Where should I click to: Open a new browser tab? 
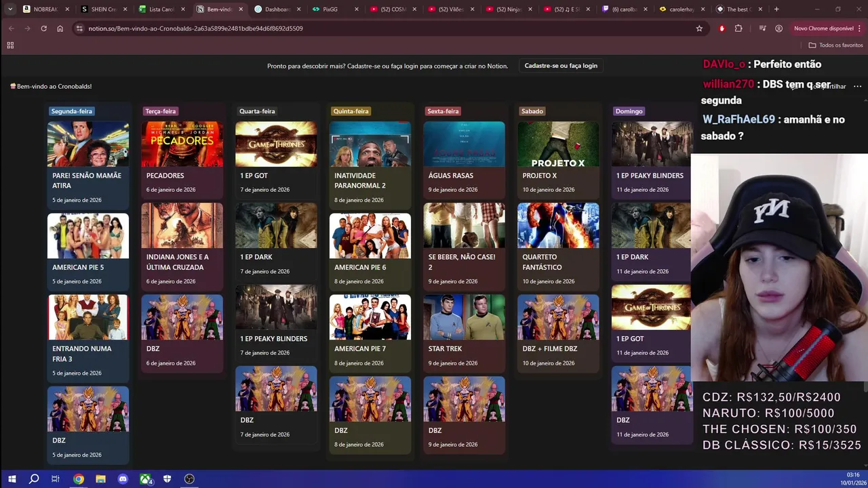[776, 9]
